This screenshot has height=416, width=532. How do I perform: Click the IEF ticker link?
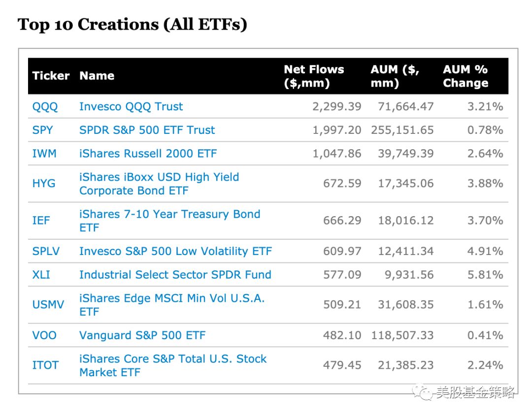41,221
